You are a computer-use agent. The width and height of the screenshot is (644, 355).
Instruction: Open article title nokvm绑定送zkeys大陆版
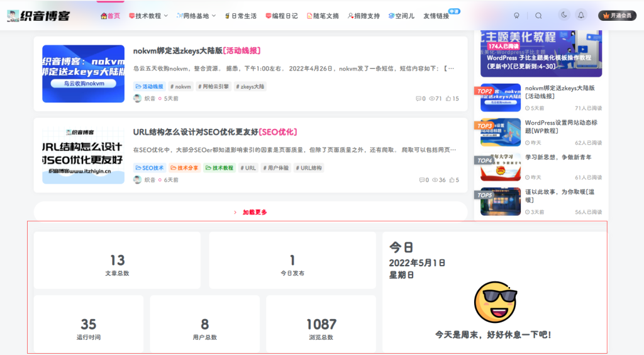[197, 50]
